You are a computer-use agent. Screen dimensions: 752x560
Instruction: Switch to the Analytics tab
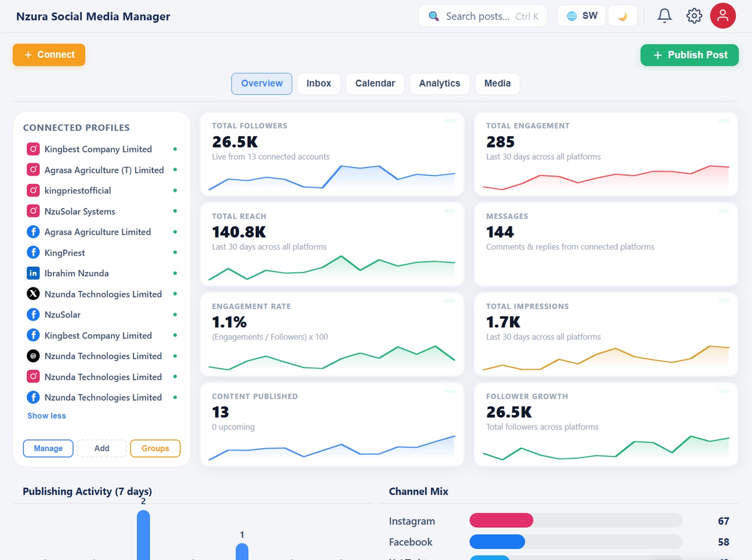439,83
